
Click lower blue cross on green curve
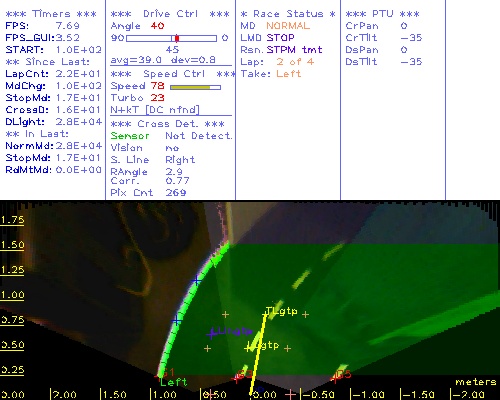176,320
